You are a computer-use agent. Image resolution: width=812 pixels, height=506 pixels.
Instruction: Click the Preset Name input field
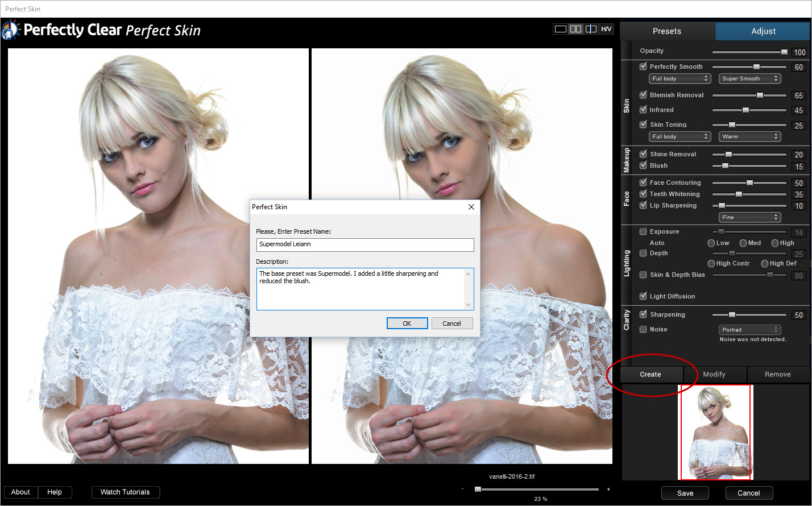click(365, 244)
